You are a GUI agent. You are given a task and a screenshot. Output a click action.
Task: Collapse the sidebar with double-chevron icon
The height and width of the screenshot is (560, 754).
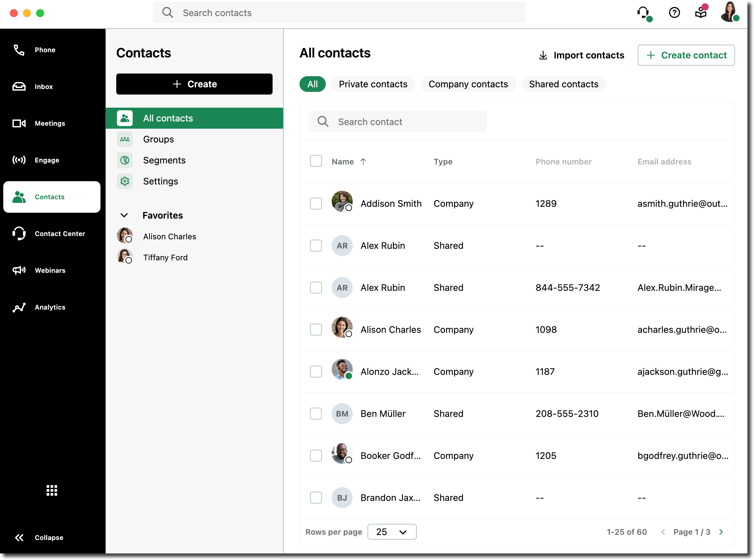coord(19,538)
